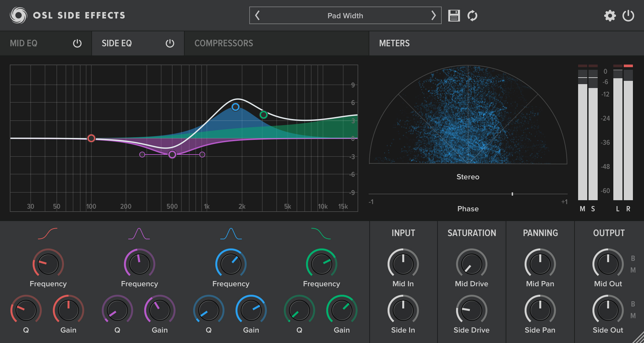The image size is (644, 343).
Task: Go to the next preset with right chevron
Action: coord(433,15)
